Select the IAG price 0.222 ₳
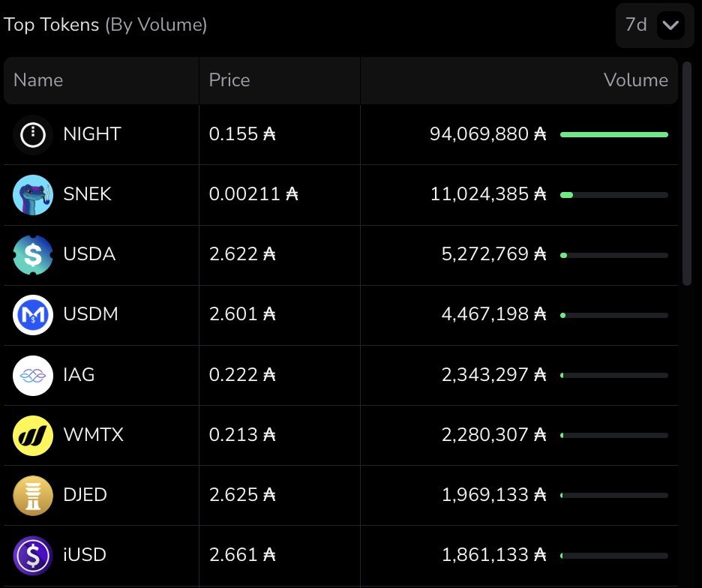 [242, 374]
